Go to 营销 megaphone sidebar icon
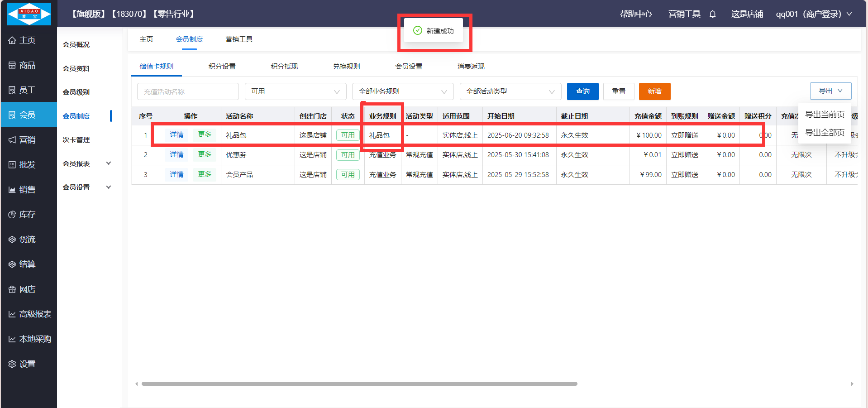This screenshot has height=408, width=868. coord(12,140)
